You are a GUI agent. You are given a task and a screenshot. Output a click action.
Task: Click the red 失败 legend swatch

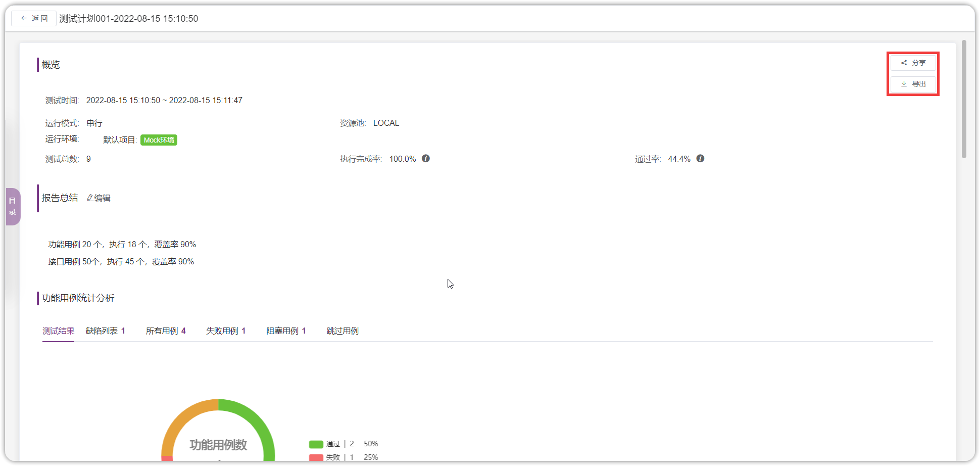coord(316,457)
